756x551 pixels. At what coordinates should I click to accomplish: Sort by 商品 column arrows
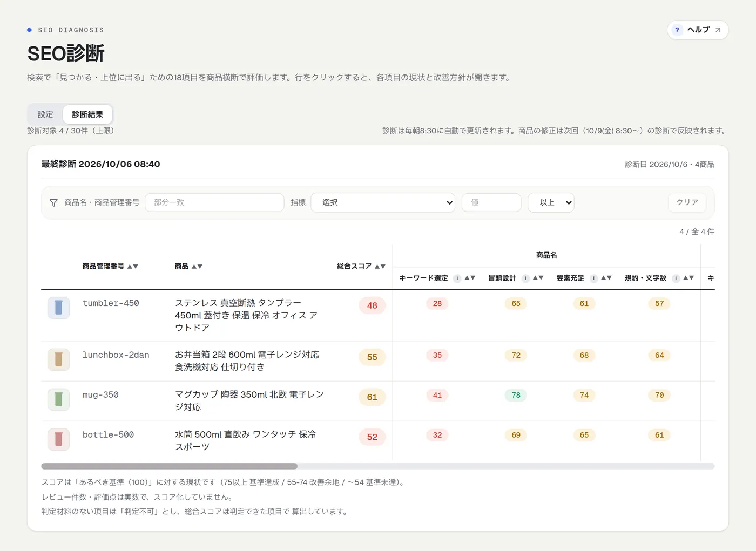pyautogui.click(x=197, y=266)
